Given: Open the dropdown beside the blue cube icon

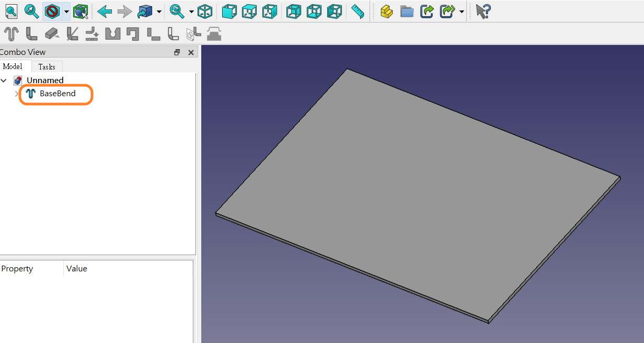Looking at the screenshot, I should click(x=159, y=11).
